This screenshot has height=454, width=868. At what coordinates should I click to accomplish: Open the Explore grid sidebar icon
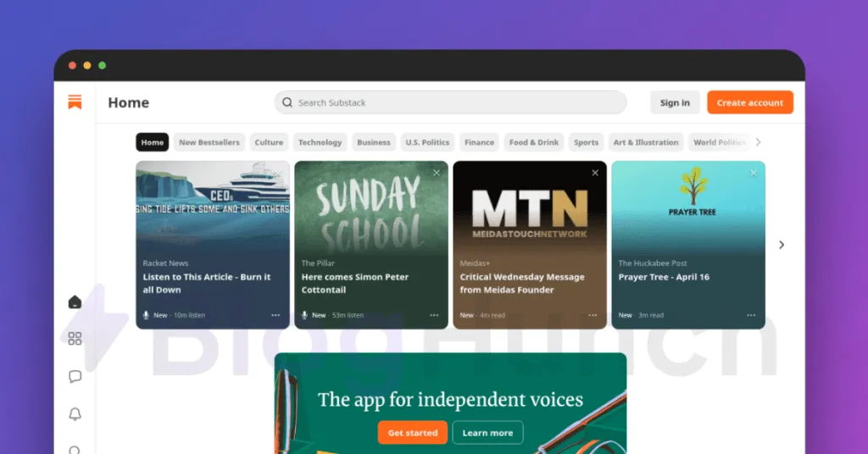click(75, 339)
